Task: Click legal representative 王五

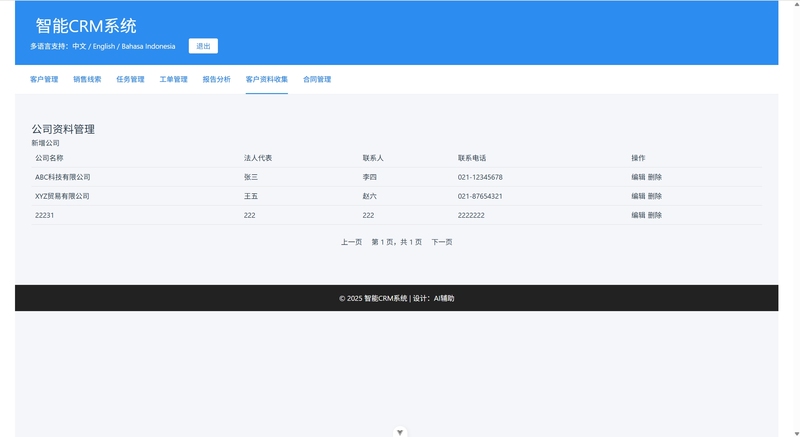Action: click(251, 196)
